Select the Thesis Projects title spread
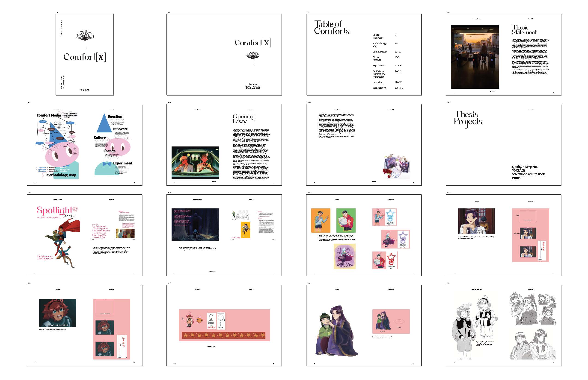This screenshot has width=588, height=380. 503,145
